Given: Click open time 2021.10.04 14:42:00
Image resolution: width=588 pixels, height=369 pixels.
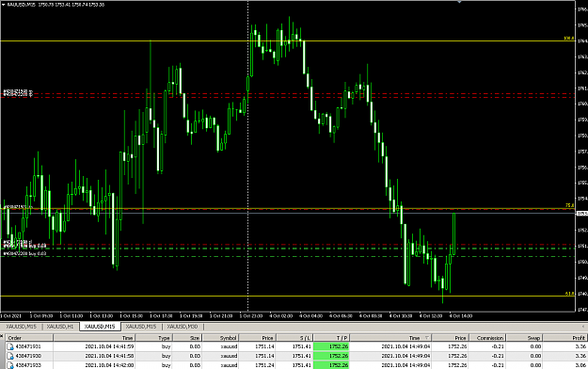Looking at the screenshot, I should pyautogui.click(x=109, y=365).
